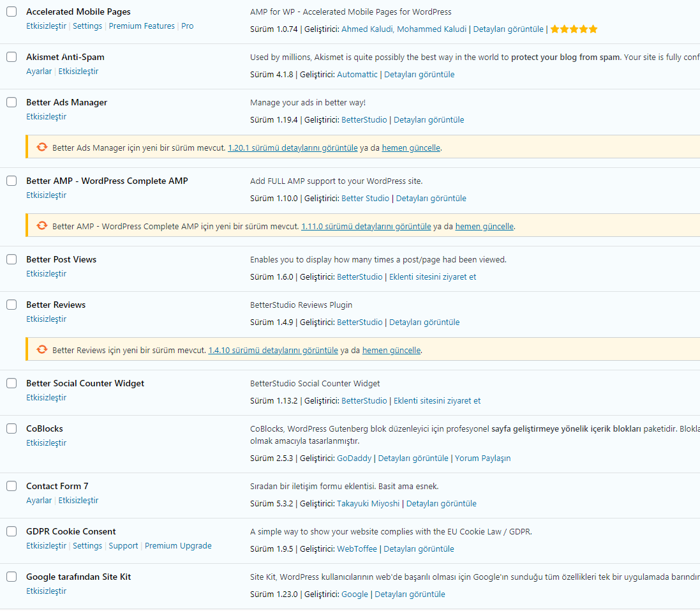Check the Accelerated Mobile Pages checkbox
Viewport: 700px width, 613px height.
[11, 11]
